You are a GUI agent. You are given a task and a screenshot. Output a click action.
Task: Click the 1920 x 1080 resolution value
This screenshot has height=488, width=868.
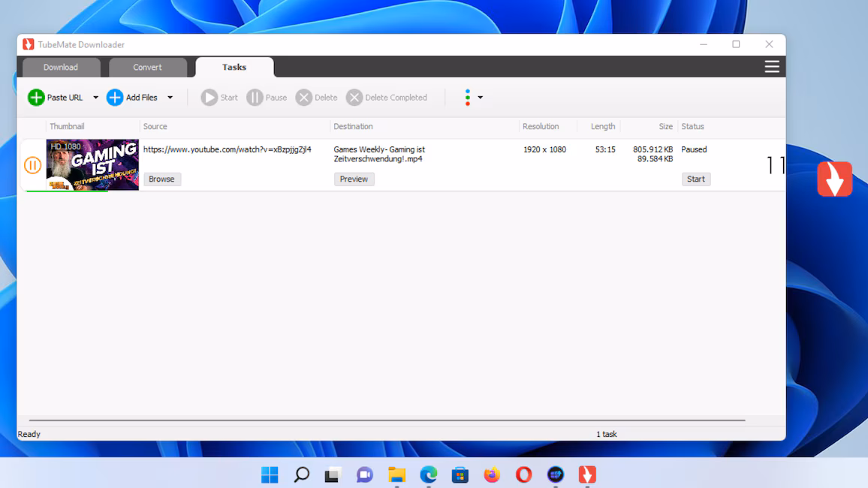point(544,149)
